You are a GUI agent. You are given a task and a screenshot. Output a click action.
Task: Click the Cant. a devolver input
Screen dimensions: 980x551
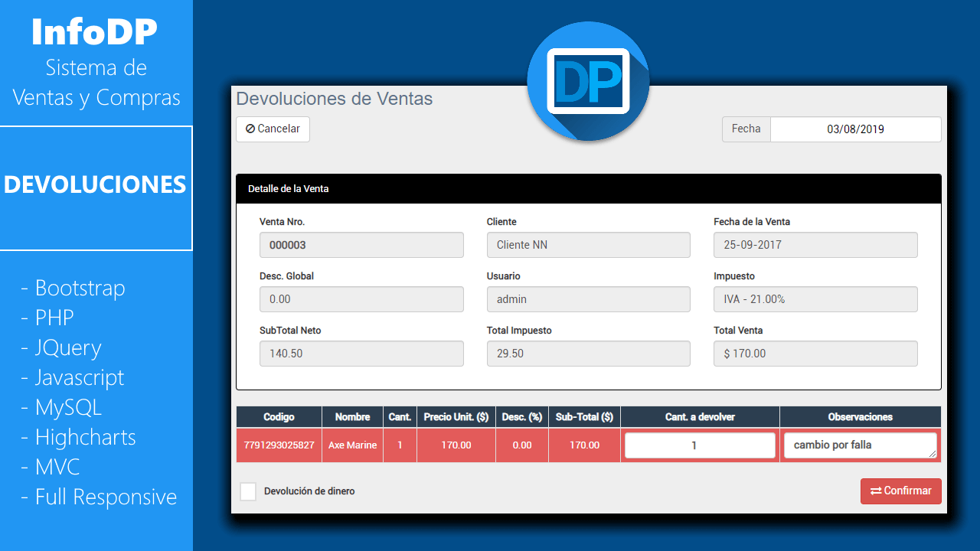click(700, 445)
